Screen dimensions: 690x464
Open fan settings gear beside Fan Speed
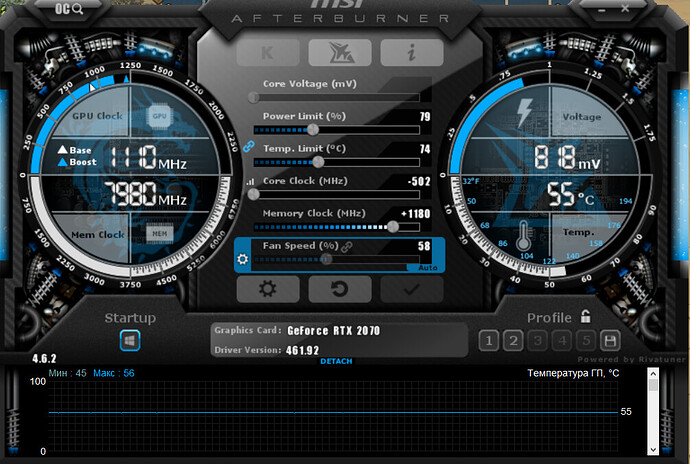point(242,260)
